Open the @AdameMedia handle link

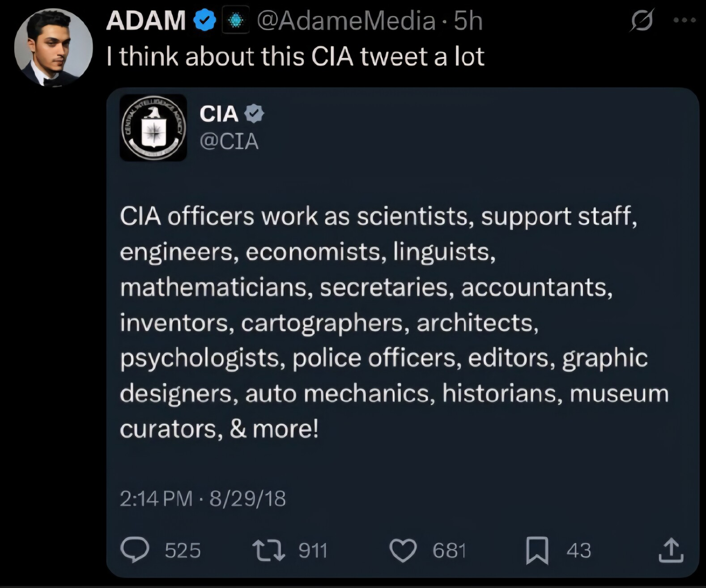click(346, 21)
